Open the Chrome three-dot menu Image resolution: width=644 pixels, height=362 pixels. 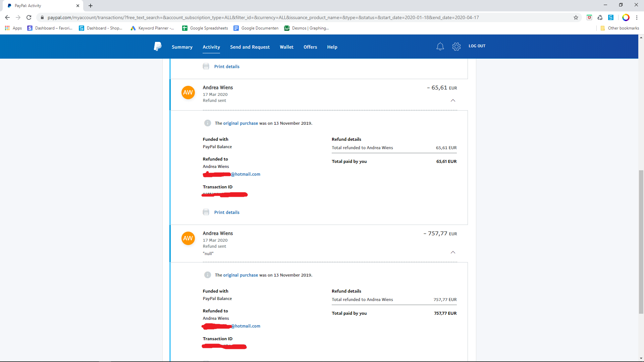click(637, 17)
